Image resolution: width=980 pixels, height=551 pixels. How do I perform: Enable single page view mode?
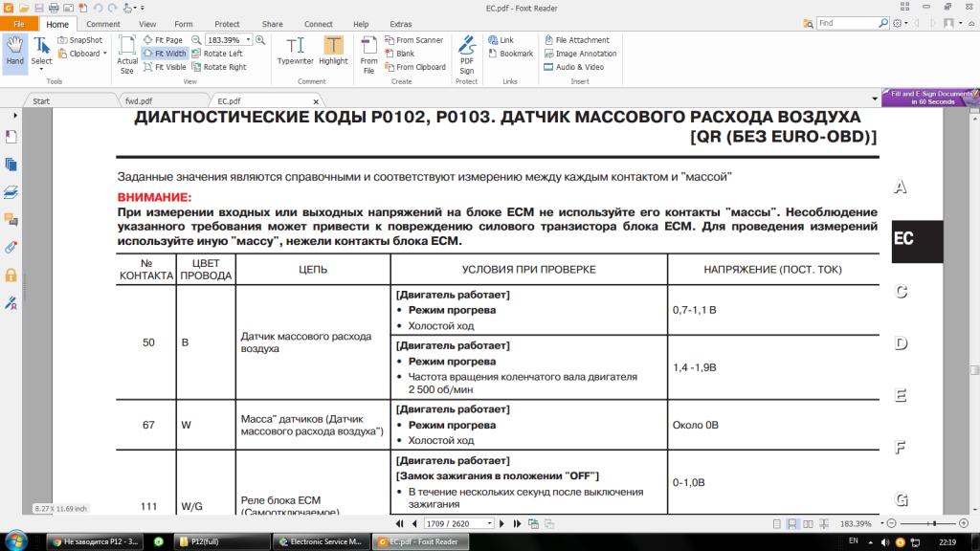click(776, 523)
